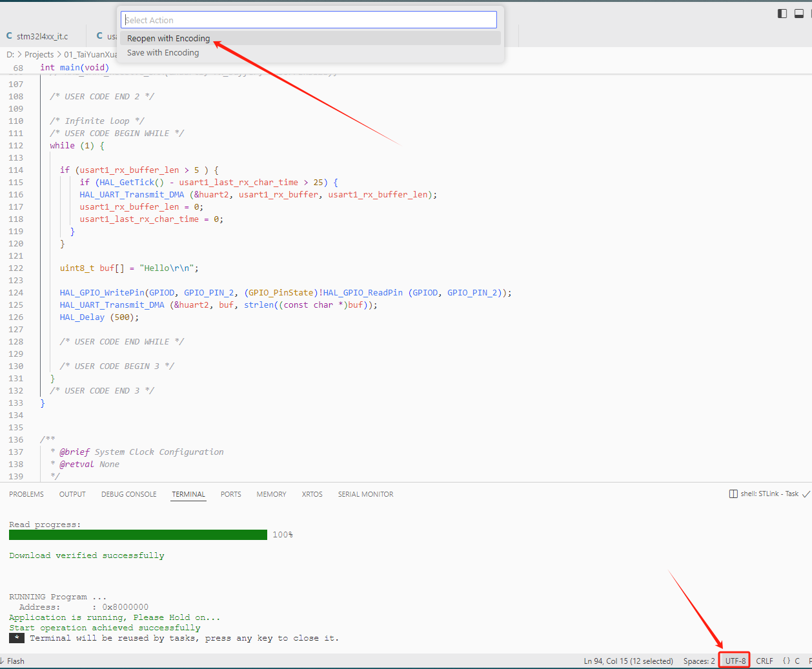Click the asterisk marker before Terminal will be reused
The image size is (812, 669).
coord(17,638)
